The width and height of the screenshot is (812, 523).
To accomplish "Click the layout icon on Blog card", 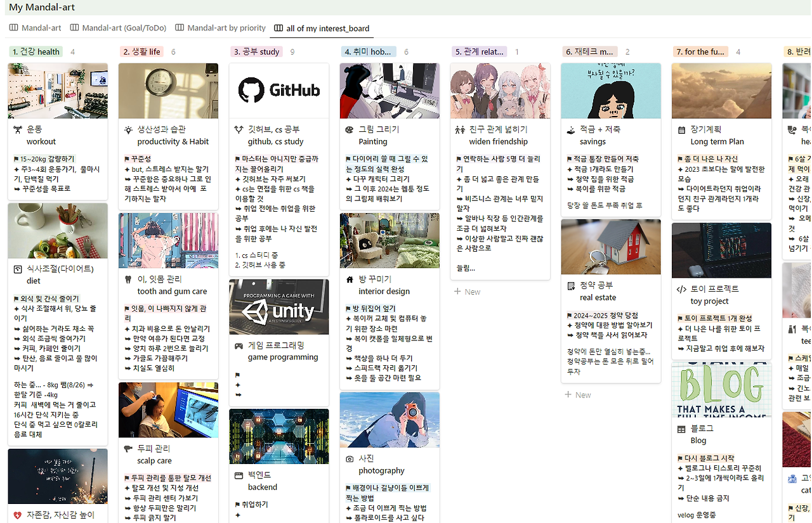I will point(681,429).
